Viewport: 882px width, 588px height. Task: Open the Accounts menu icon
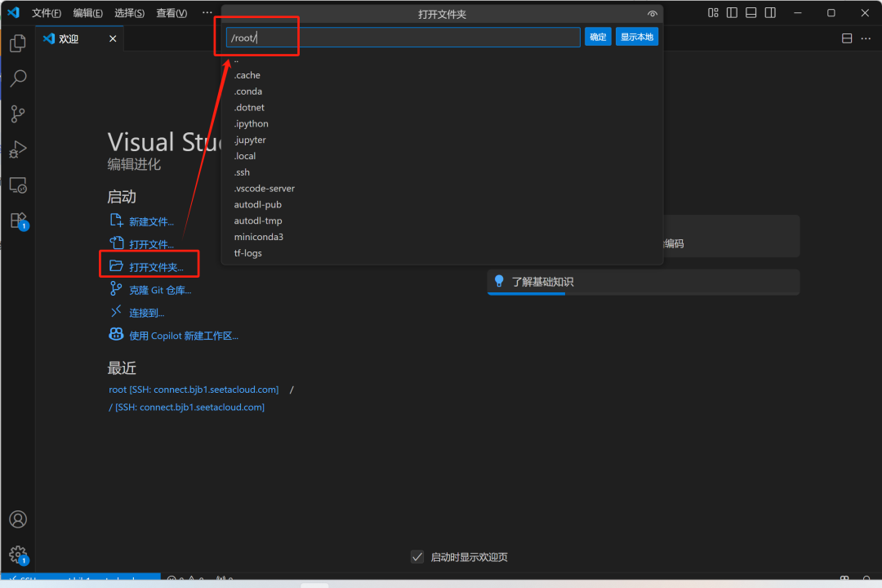pos(18,519)
